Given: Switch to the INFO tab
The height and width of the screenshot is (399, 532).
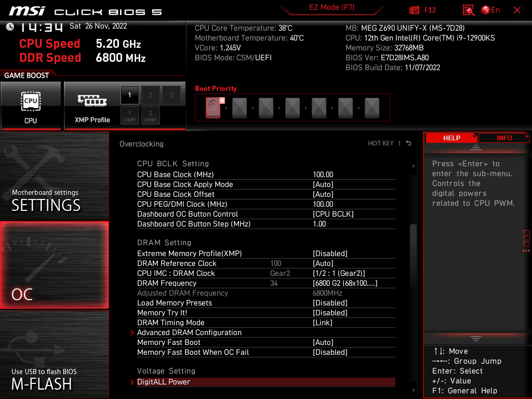Looking at the screenshot, I should [504, 138].
